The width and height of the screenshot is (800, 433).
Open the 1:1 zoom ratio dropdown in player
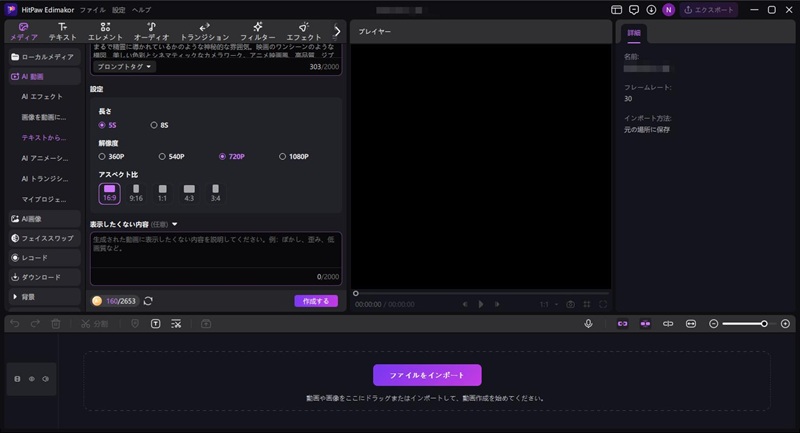(548, 304)
